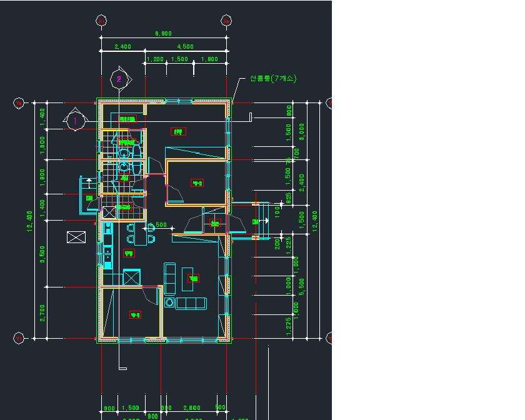Click the 500 dimension near dining table

tap(159, 225)
